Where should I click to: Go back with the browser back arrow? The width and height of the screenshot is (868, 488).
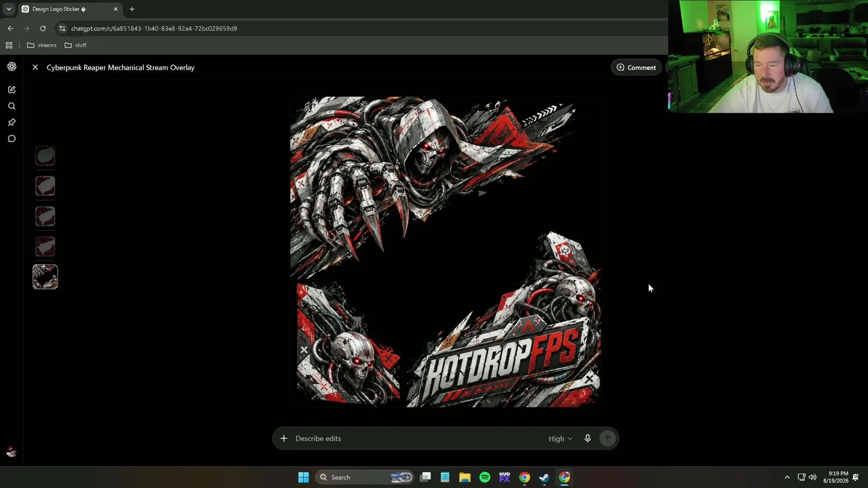pyautogui.click(x=10, y=28)
